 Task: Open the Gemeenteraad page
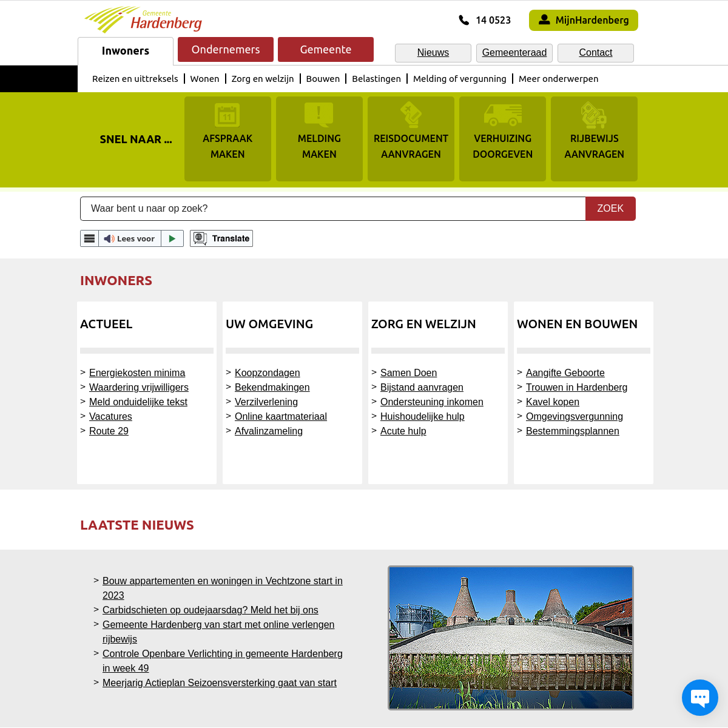[514, 53]
